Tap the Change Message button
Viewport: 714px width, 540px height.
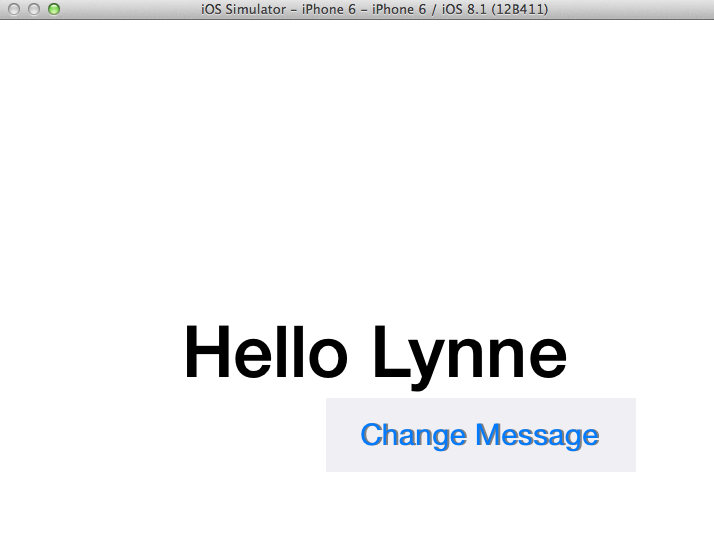click(x=480, y=435)
